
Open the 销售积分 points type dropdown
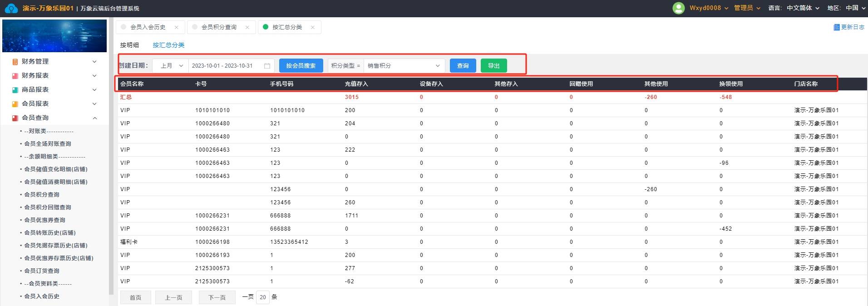point(404,66)
